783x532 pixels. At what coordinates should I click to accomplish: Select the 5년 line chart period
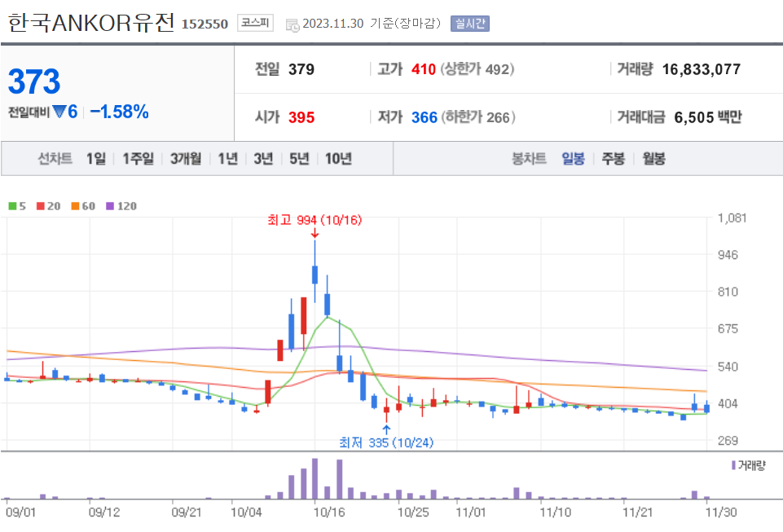coord(299,159)
